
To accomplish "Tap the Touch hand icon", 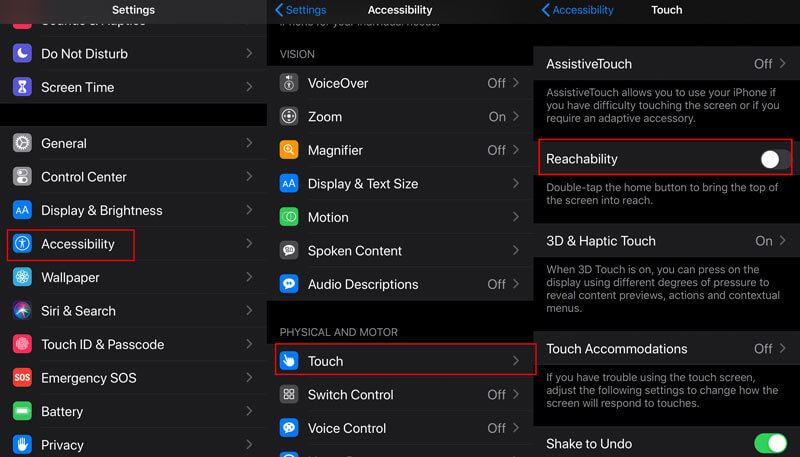I will 289,361.
